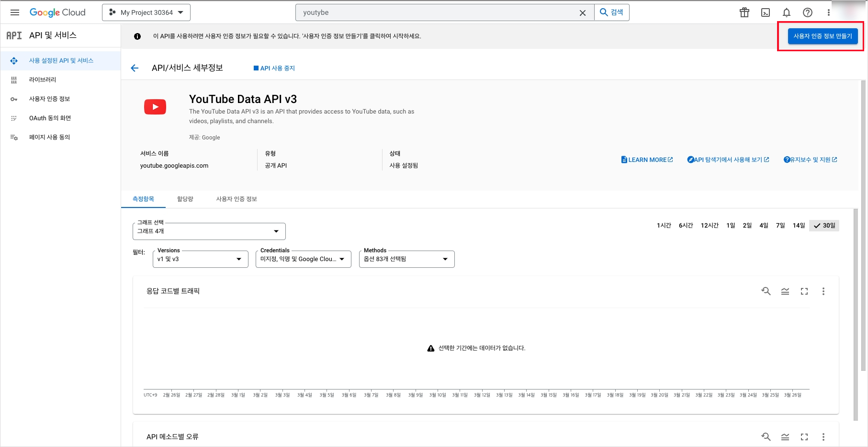Select the 1시간 time range

[x=664, y=226]
